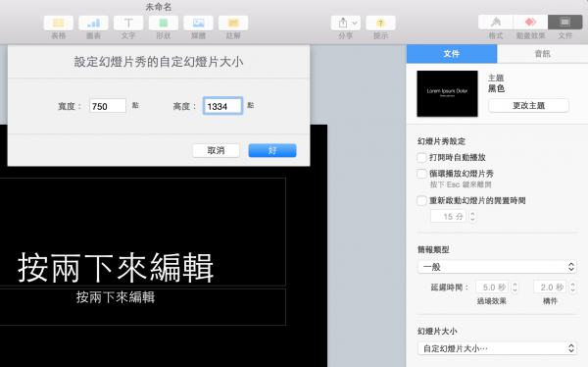Open the 形狀 shape toolbar icon
Viewport: 588px width, 367px height.
[x=163, y=23]
